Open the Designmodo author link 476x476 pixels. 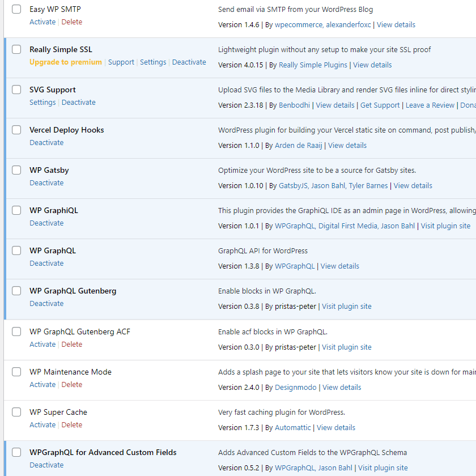[x=295, y=388]
